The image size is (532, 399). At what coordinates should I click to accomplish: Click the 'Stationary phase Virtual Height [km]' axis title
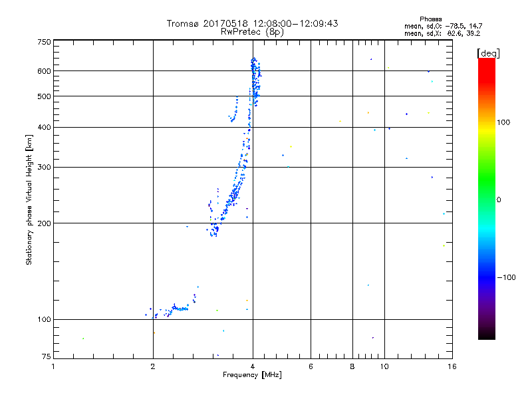click(x=29, y=199)
